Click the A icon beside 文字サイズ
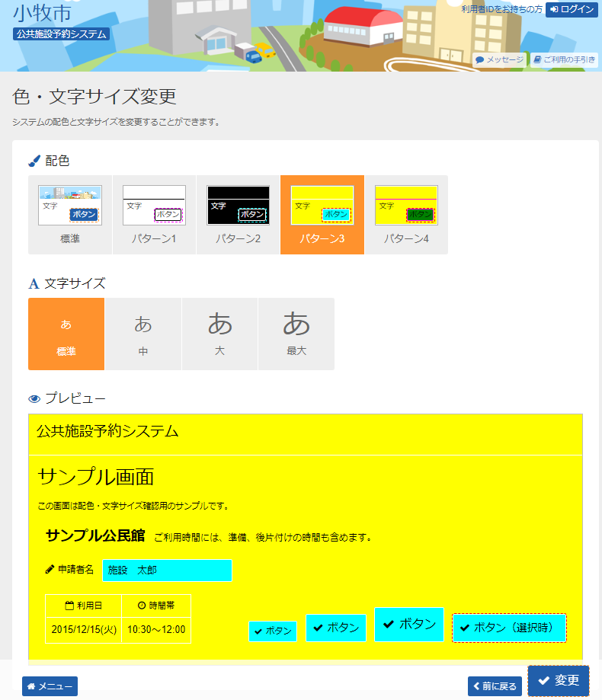Viewport: 602px width, 700px height. tap(34, 283)
